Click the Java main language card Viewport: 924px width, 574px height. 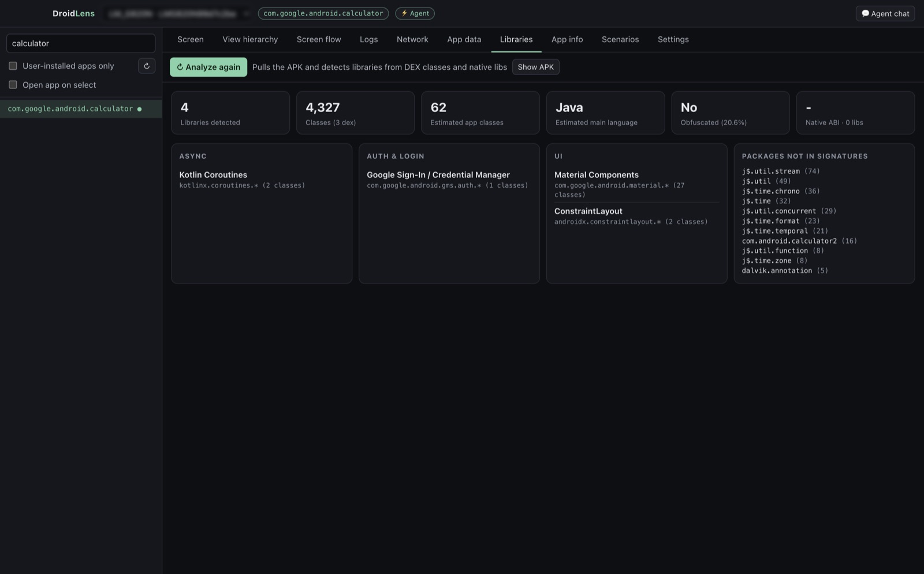(605, 113)
